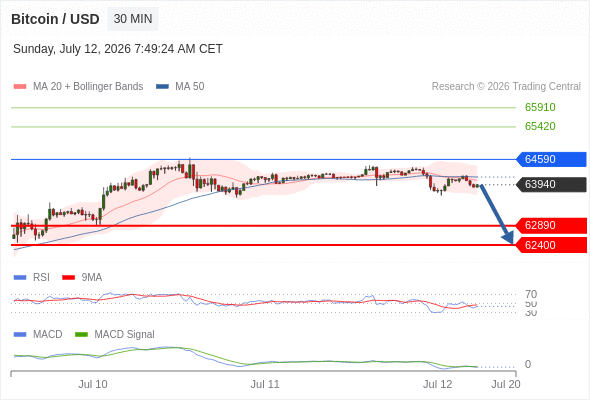Click the MA 20 + Bollinger Bands legend swatch
590x400 pixels.
click(x=20, y=87)
